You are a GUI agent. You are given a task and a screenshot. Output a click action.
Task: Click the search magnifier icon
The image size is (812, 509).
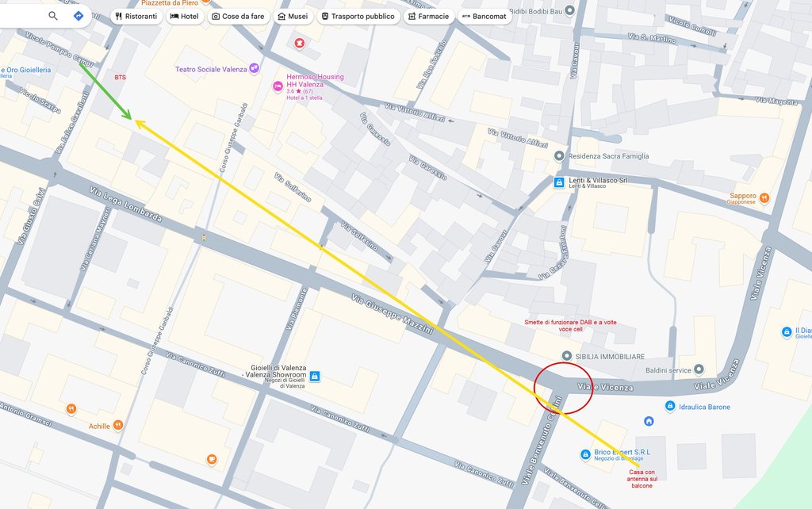pos(53,16)
